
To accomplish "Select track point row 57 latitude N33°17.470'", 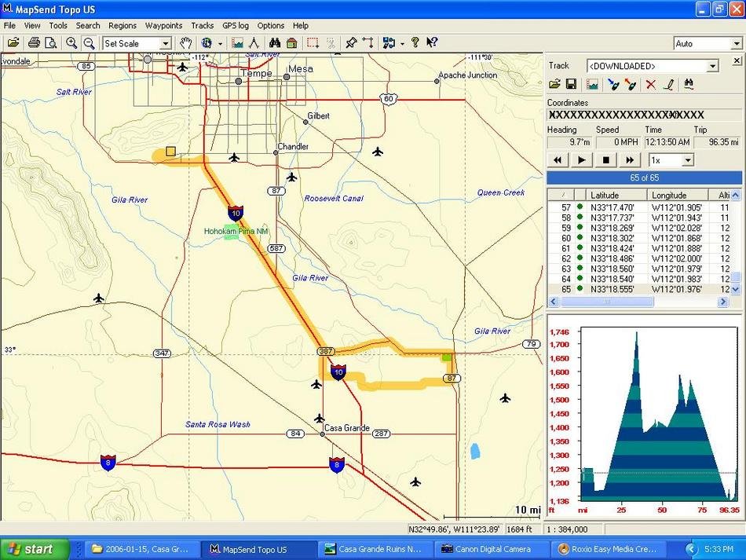I will (613, 207).
